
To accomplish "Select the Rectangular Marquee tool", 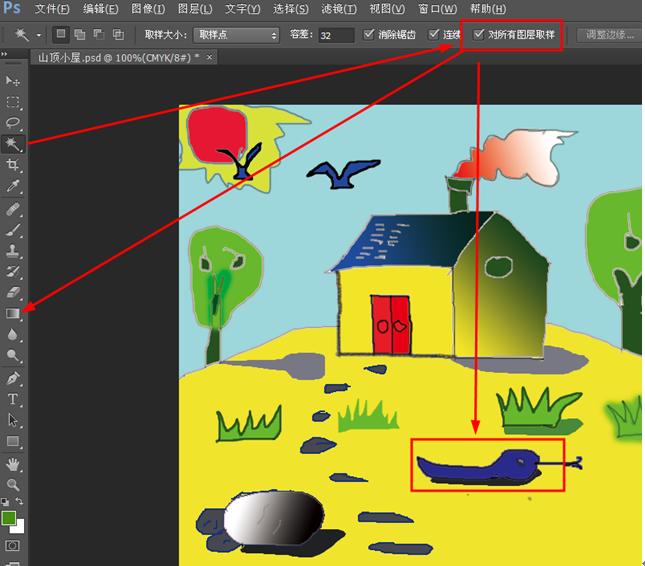I will 13,102.
